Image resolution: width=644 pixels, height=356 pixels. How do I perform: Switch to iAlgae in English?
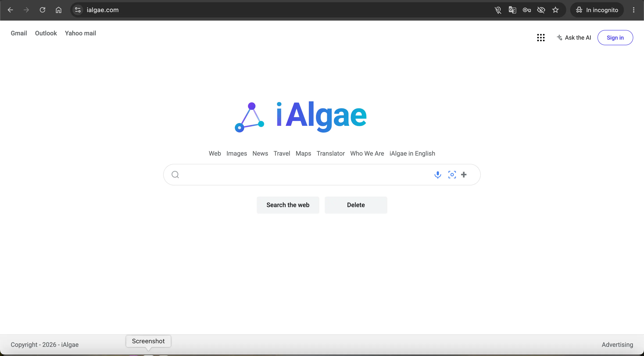[412, 153]
